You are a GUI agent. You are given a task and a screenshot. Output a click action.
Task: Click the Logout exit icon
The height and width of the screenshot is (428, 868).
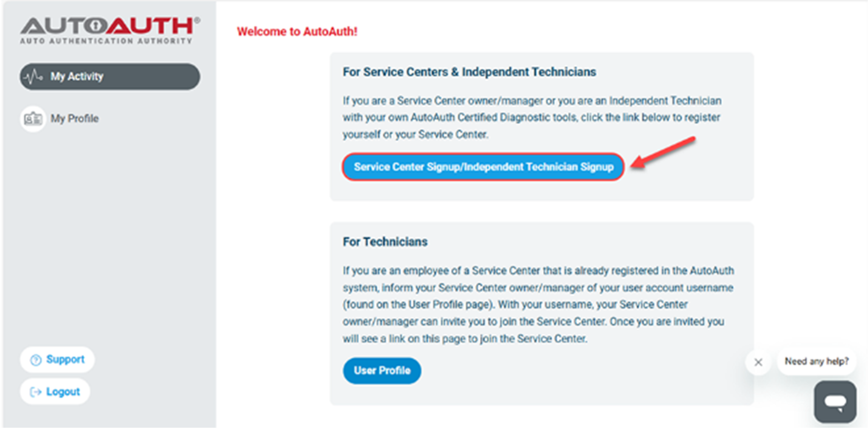pos(35,391)
